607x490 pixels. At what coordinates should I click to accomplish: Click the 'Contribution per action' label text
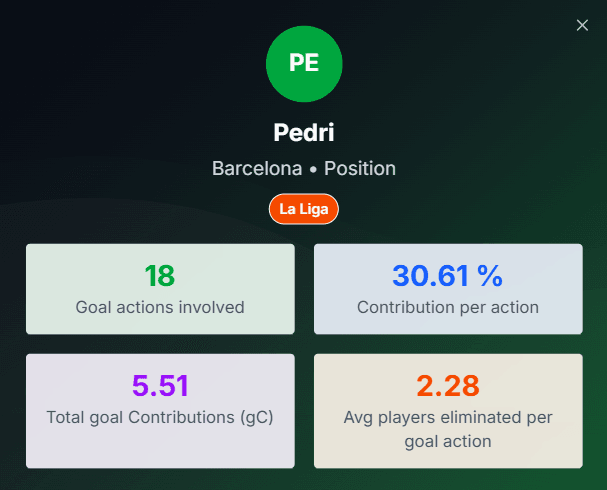(447, 308)
